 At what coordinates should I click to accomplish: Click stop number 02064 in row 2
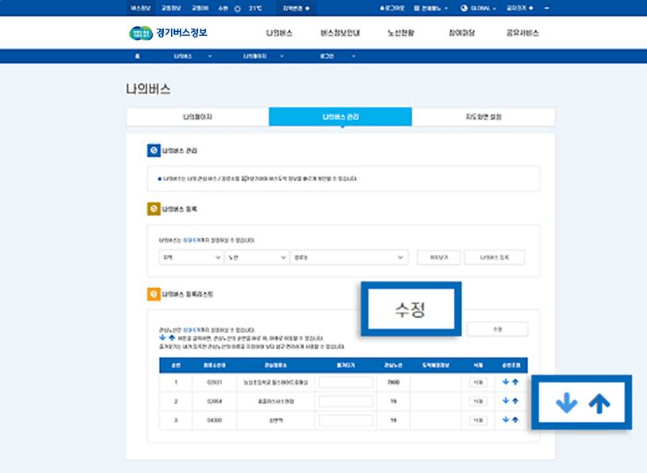pos(214,401)
